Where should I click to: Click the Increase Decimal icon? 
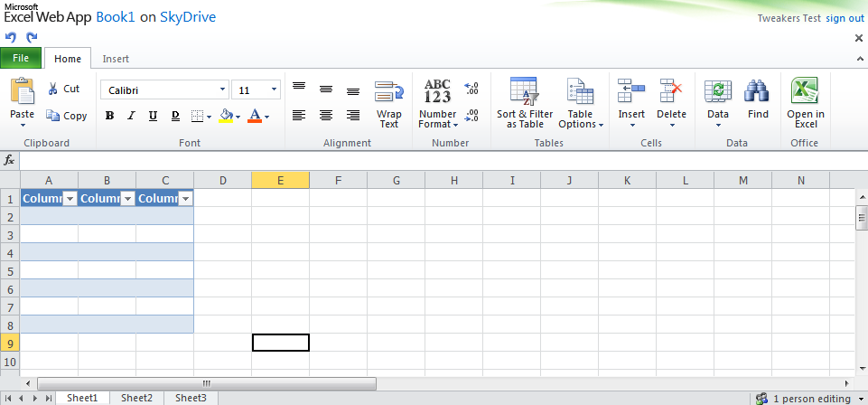click(471, 89)
